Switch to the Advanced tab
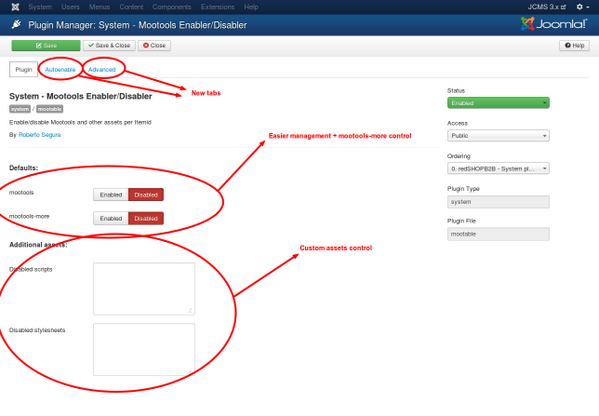 coord(102,70)
